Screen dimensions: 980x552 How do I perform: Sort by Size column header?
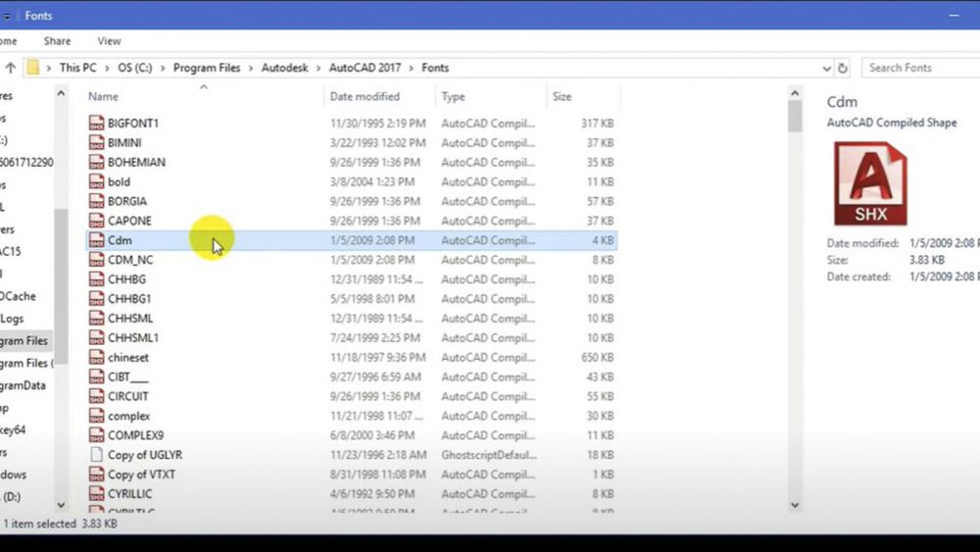(562, 96)
